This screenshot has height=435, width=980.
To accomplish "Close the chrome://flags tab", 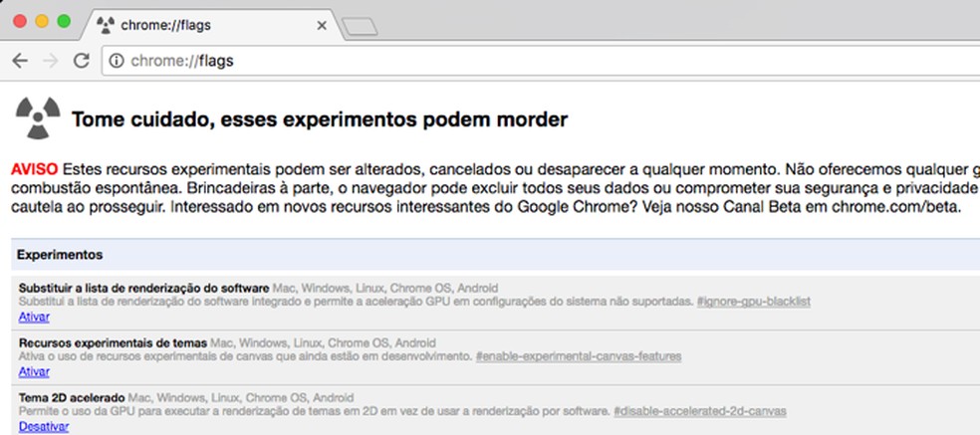I will point(322,26).
